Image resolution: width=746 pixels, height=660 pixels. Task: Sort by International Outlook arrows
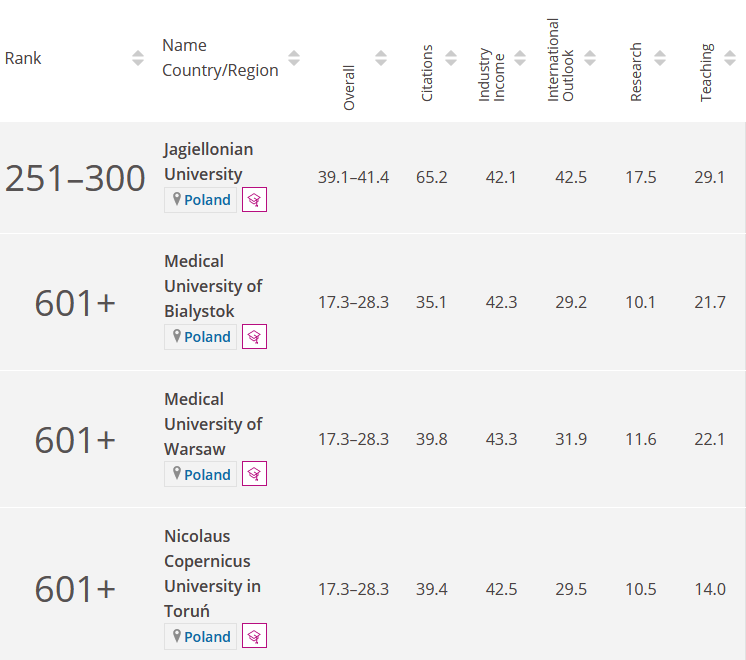(x=590, y=58)
